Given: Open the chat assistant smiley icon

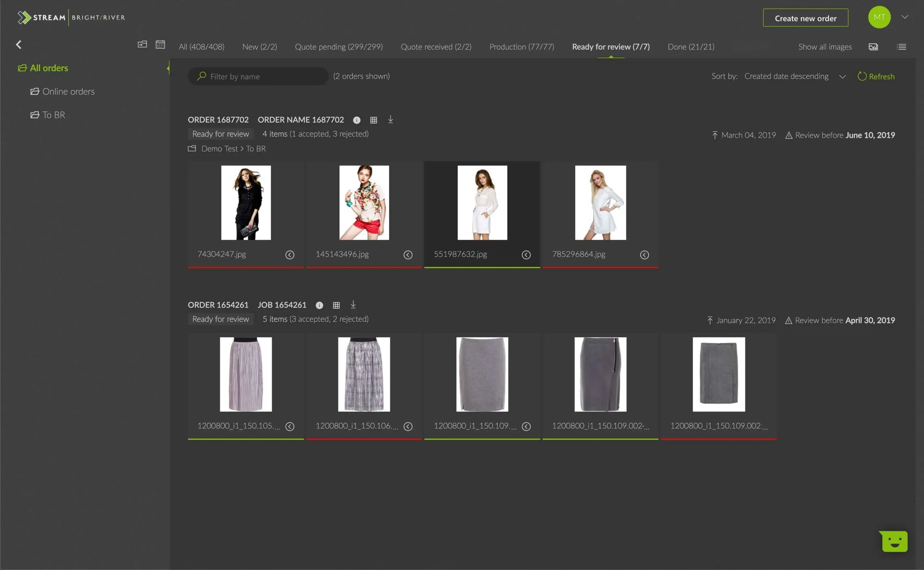Looking at the screenshot, I should pos(894,542).
